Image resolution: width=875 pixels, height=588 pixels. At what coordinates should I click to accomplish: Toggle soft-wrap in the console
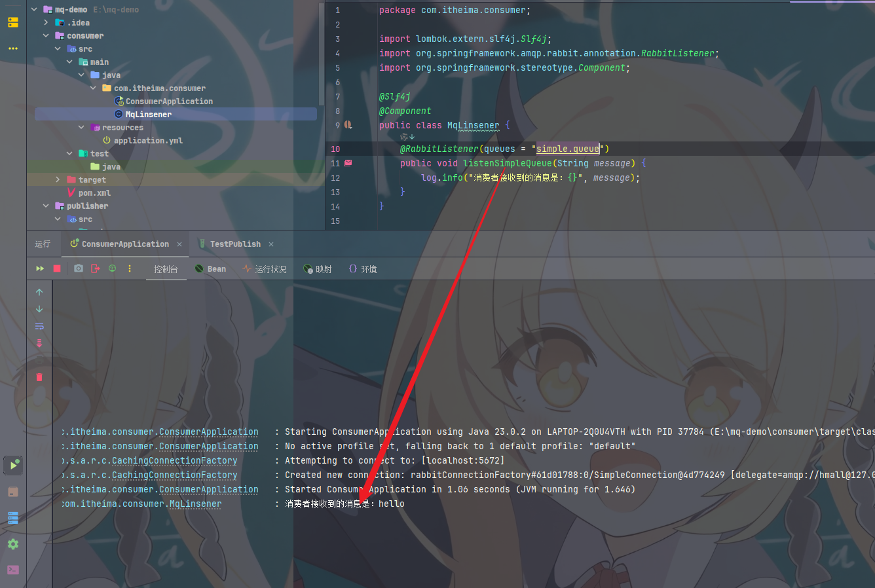click(39, 326)
